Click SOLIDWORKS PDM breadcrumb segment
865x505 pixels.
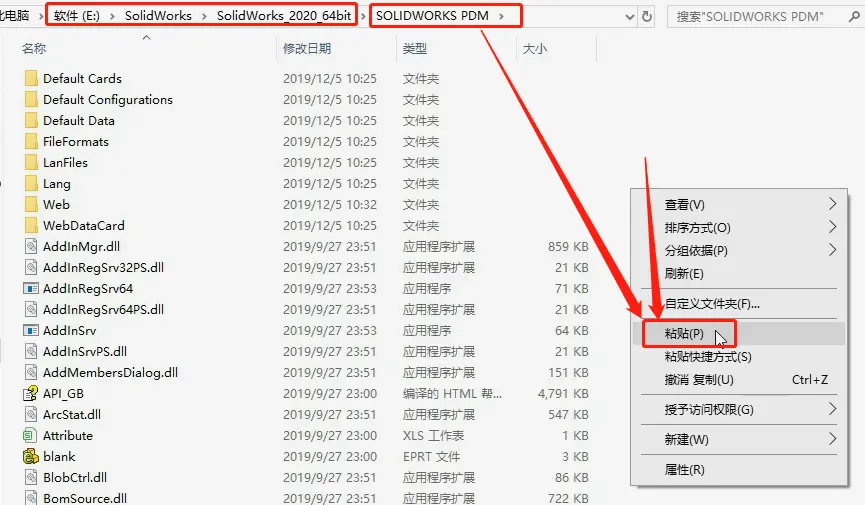click(x=432, y=16)
